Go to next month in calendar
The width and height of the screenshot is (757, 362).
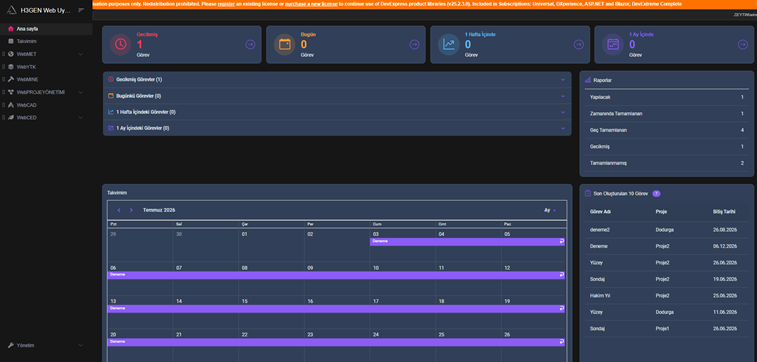131,210
